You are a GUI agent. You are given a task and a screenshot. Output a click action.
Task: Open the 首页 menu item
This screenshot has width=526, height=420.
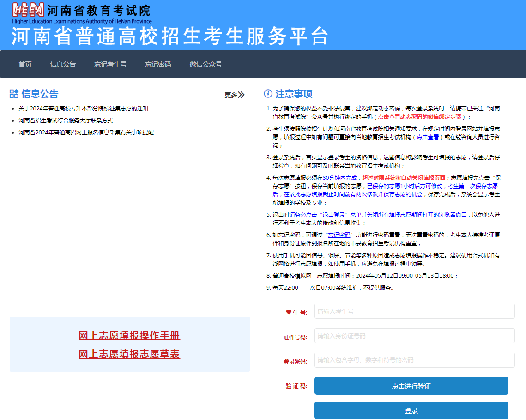pyautogui.click(x=24, y=64)
